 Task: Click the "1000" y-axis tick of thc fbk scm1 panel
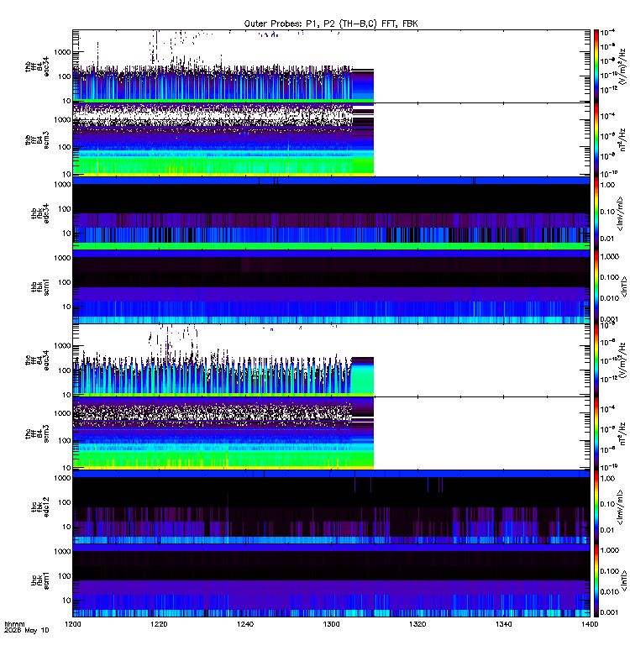(x=62, y=552)
